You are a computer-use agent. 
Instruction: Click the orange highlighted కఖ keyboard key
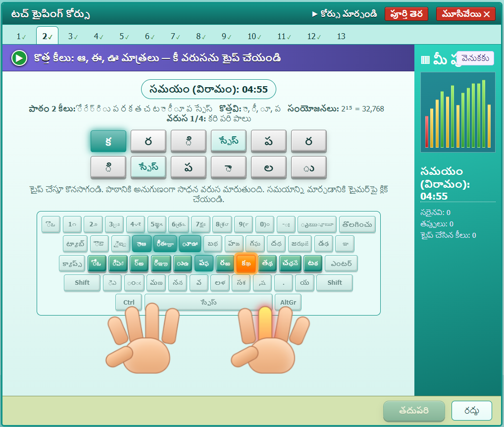point(246,264)
